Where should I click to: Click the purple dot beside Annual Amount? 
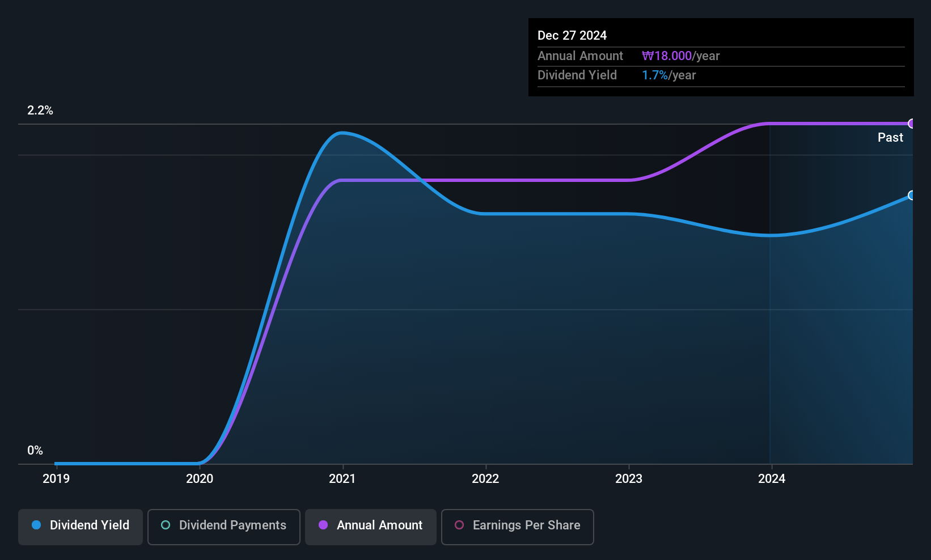coord(323,525)
